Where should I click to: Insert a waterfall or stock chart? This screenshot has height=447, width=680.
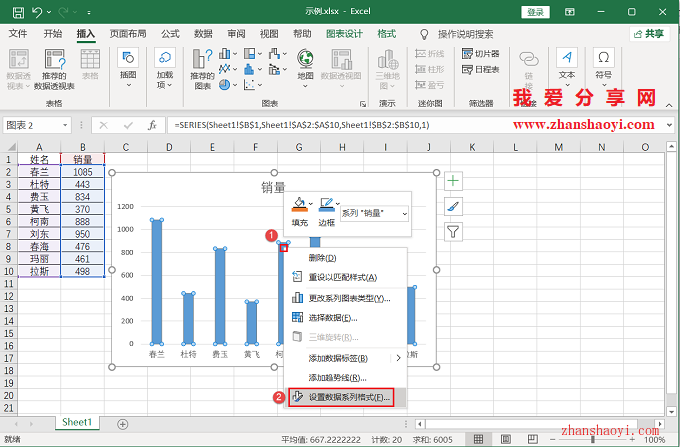coord(274,54)
